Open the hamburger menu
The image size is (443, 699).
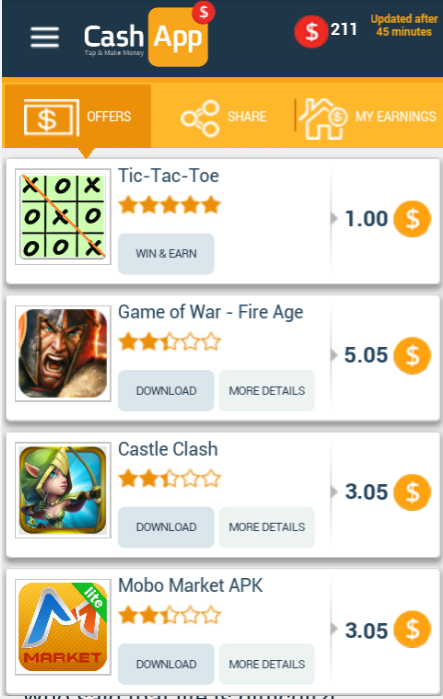[45, 37]
